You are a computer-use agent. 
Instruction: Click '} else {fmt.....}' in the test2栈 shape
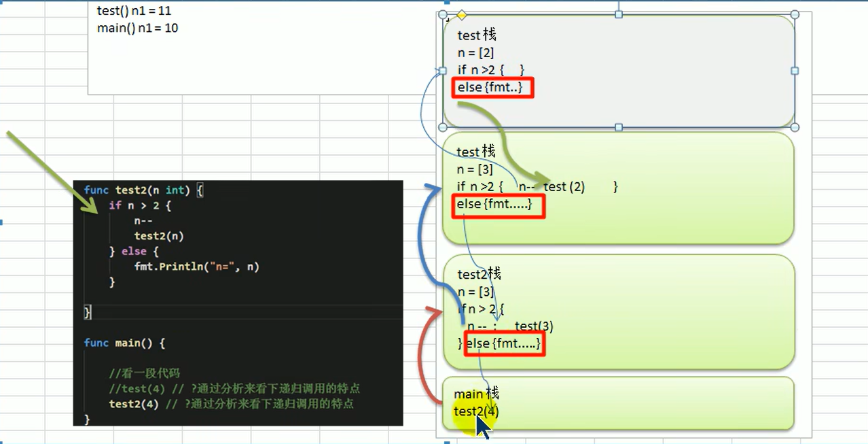tap(499, 343)
